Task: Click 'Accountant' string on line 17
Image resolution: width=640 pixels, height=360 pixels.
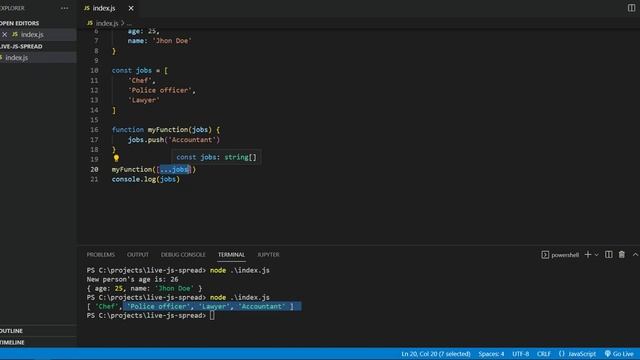Action: 193,140
